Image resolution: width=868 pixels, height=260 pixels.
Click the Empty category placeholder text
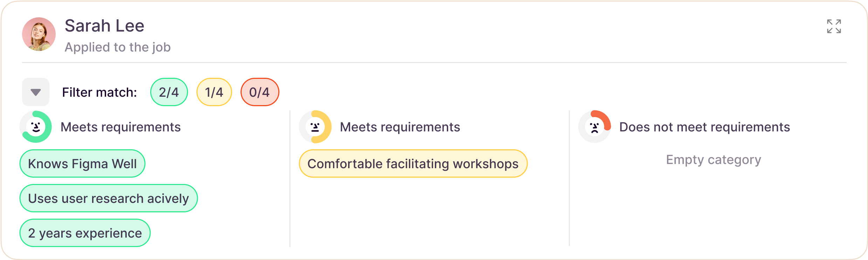[x=714, y=160]
